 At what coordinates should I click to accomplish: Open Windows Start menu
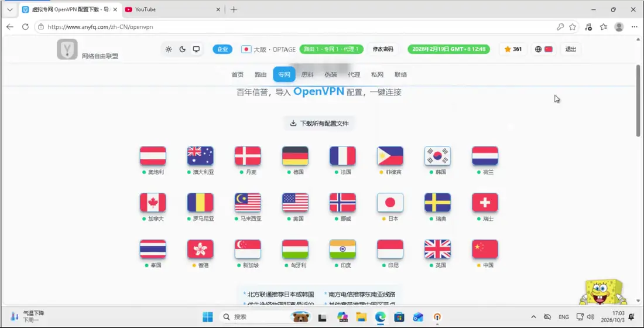[x=208, y=317]
